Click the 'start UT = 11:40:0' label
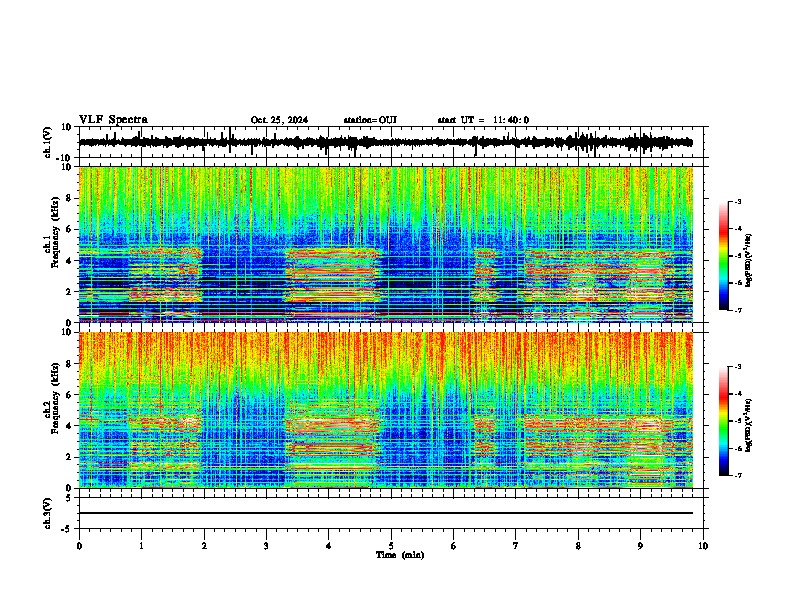Image resolution: width=792 pixels, height=612 pixels. (483, 120)
